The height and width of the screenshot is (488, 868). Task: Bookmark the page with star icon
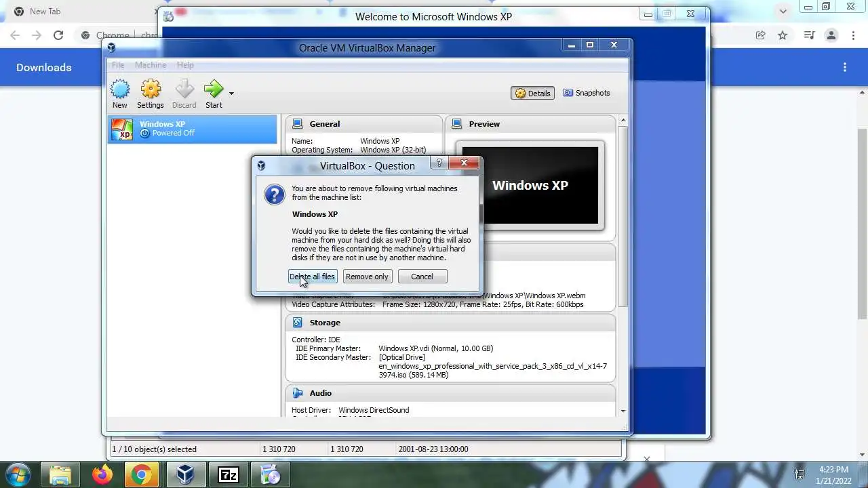(783, 35)
